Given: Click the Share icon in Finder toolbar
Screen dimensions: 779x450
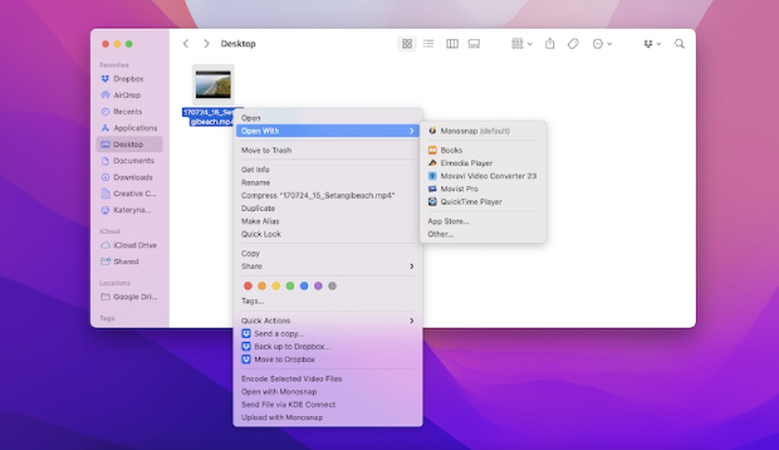Looking at the screenshot, I should pyautogui.click(x=549, y=44).
